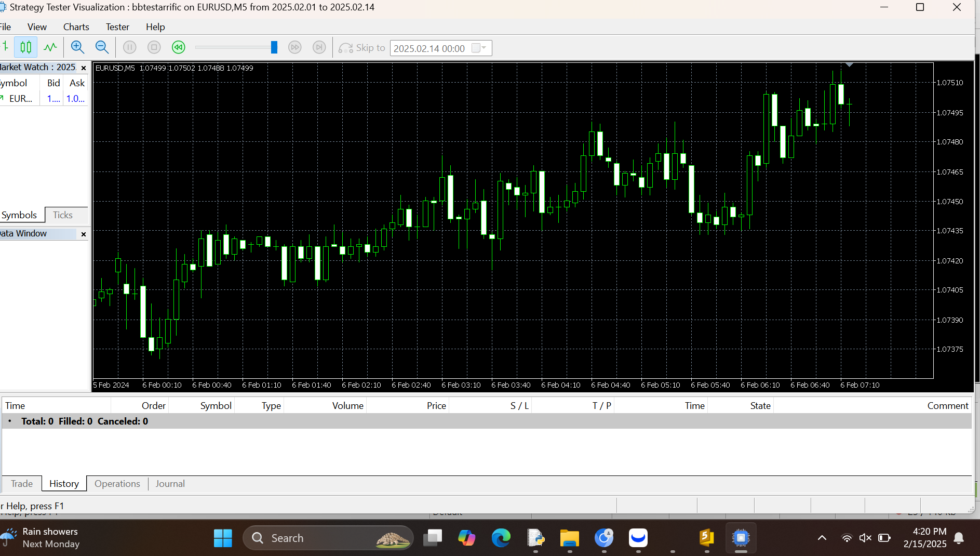Show hidden system tray icons
The image size is (980, 556).
click(822, 538)
